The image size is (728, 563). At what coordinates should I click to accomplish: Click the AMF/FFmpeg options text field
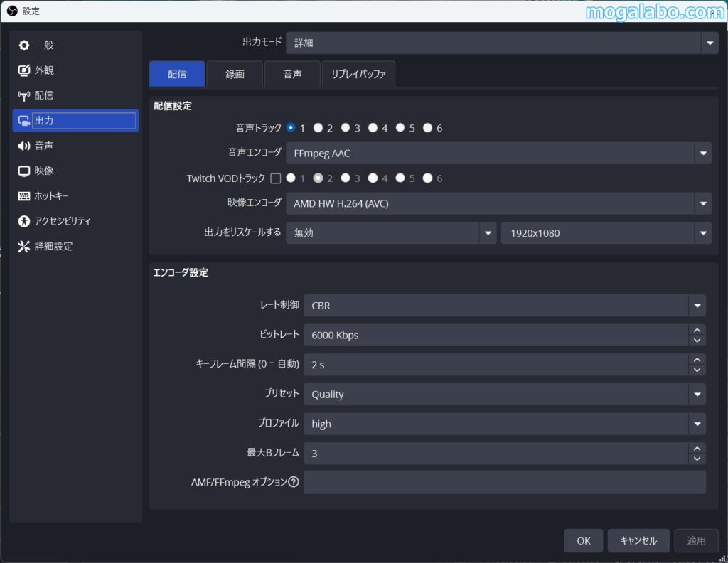click(x=505, y=482)
